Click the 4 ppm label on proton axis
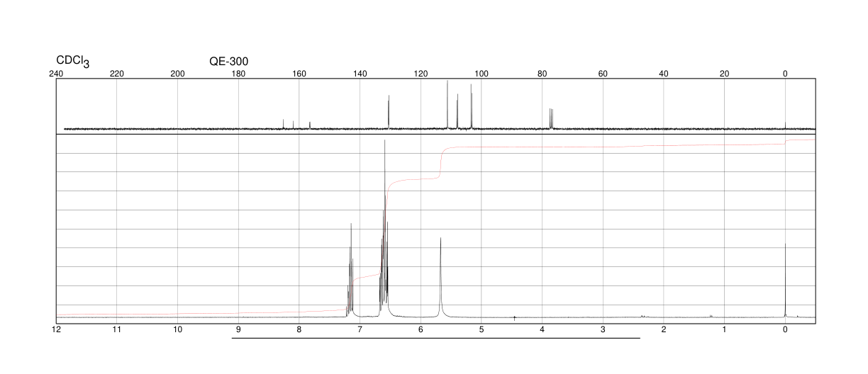The width and height of the screenshot is (868, 374). coord(542,329)
